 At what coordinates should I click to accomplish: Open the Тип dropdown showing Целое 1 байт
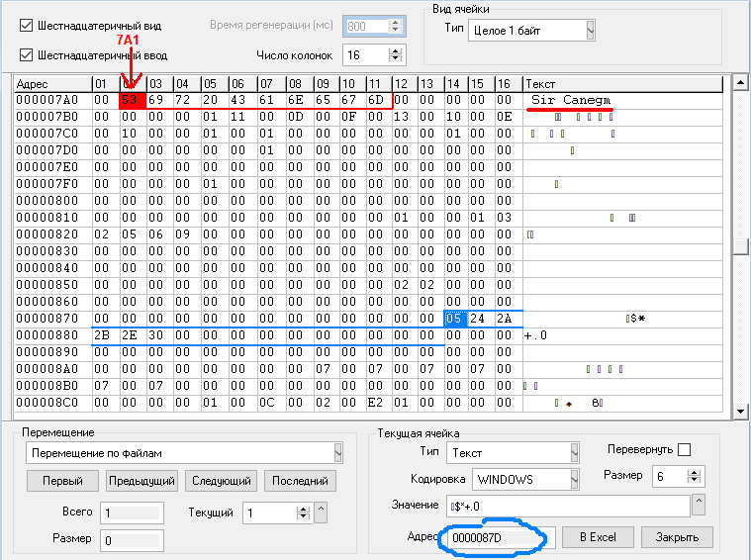click(590, 31)
